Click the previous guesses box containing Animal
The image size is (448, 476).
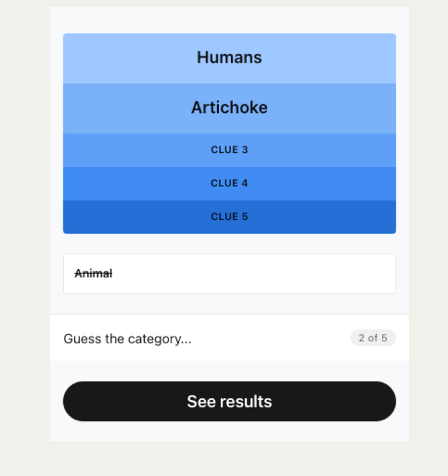[230, 274]
